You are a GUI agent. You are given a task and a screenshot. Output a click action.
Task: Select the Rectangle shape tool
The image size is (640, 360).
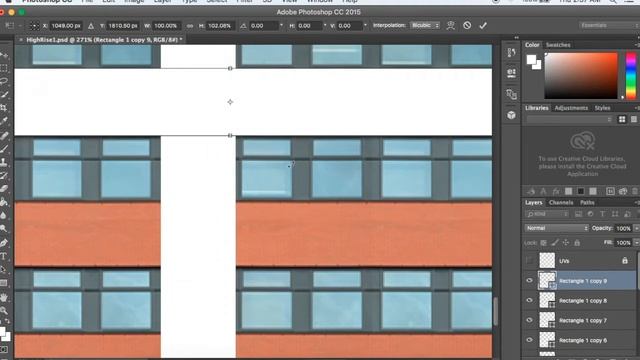point(4,283)
